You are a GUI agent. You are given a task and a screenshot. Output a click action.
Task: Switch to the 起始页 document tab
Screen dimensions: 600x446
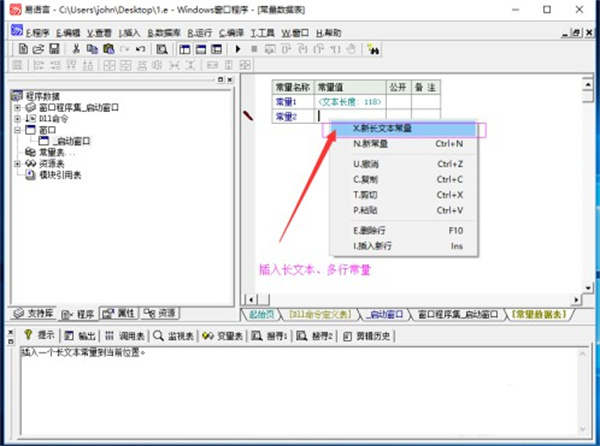click(262, 314)
